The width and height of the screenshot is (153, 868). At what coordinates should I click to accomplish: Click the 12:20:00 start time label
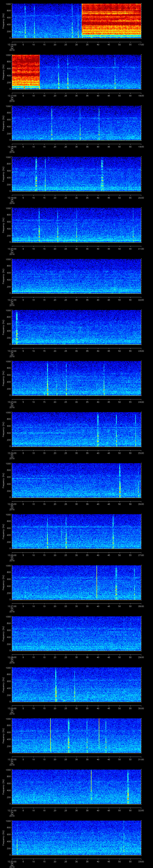tap(12, 249)
